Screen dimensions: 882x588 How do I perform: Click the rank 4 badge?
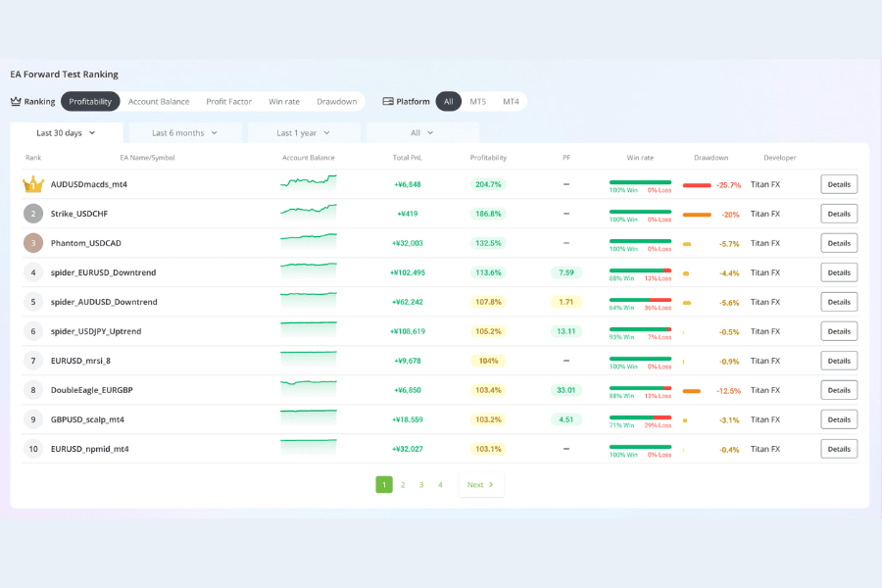click(33, 272)
